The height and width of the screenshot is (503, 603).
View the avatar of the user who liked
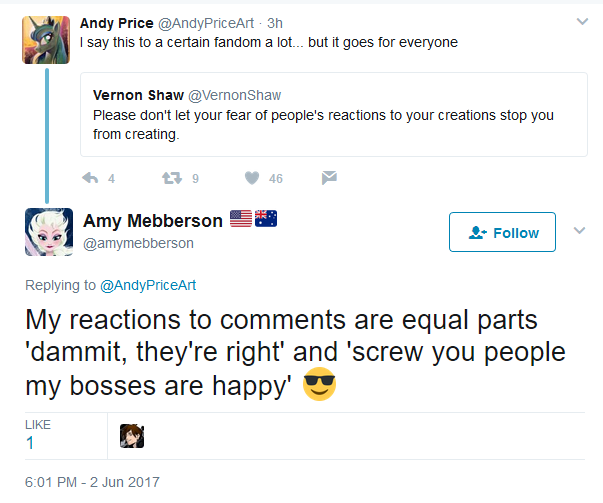tap(132, 436)
